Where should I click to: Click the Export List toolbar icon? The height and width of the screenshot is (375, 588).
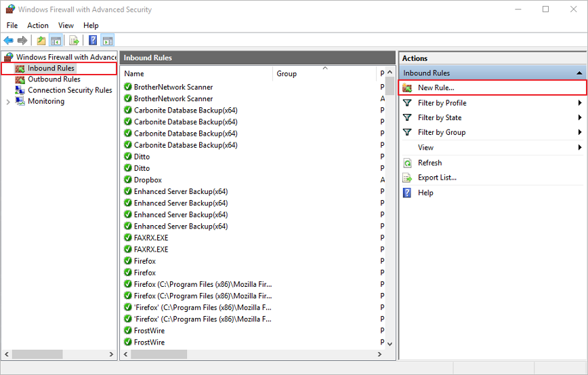tap(74, 41)
